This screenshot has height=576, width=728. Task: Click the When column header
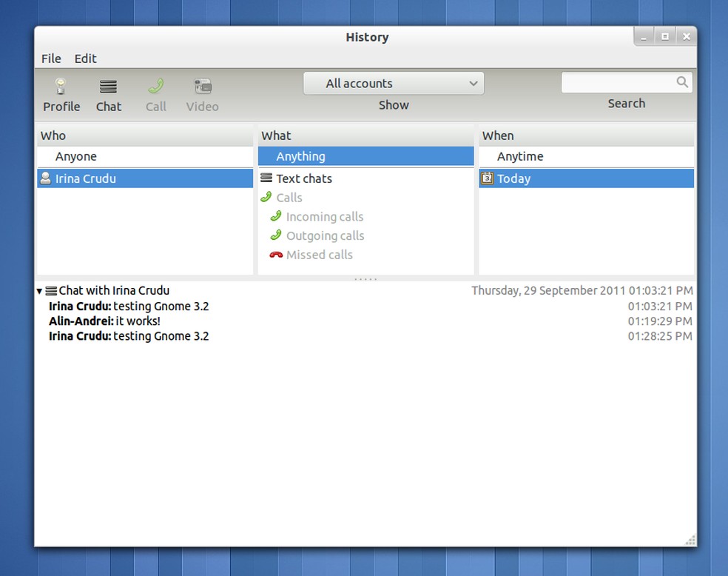pos(587,135)
